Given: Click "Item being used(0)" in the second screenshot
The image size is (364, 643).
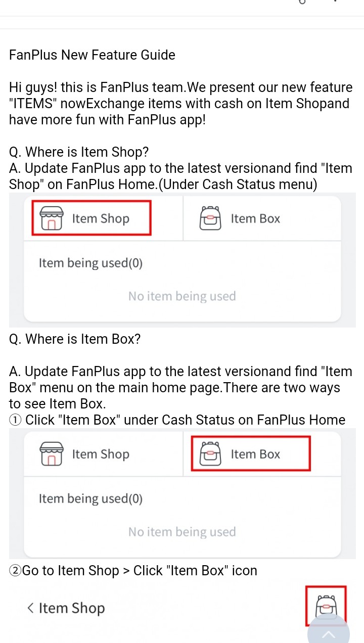Looking at the screenshot, I should click(x=90, y=498).
